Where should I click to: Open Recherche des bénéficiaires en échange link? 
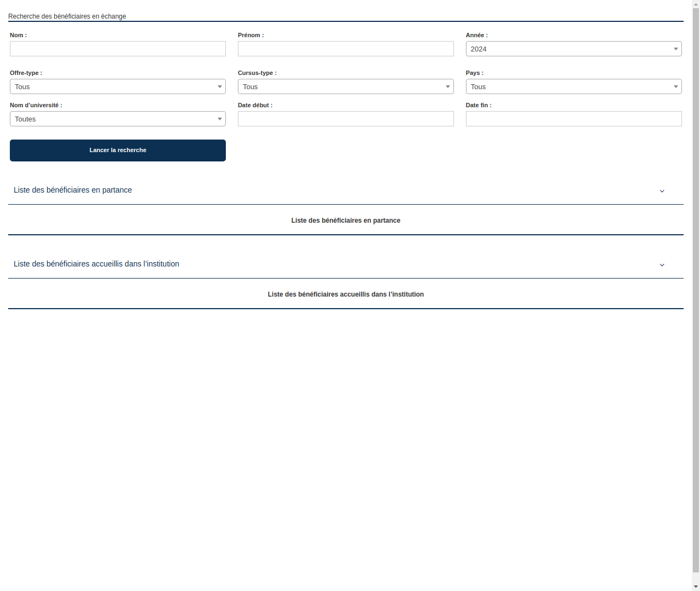(67, 16)
